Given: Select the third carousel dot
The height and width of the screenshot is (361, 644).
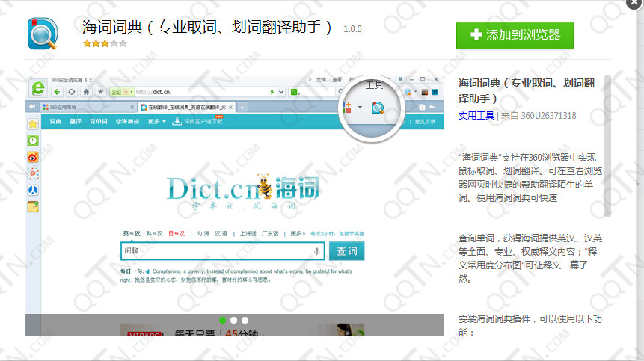Looking at the screenshot, I should click(x=245, y=320).
